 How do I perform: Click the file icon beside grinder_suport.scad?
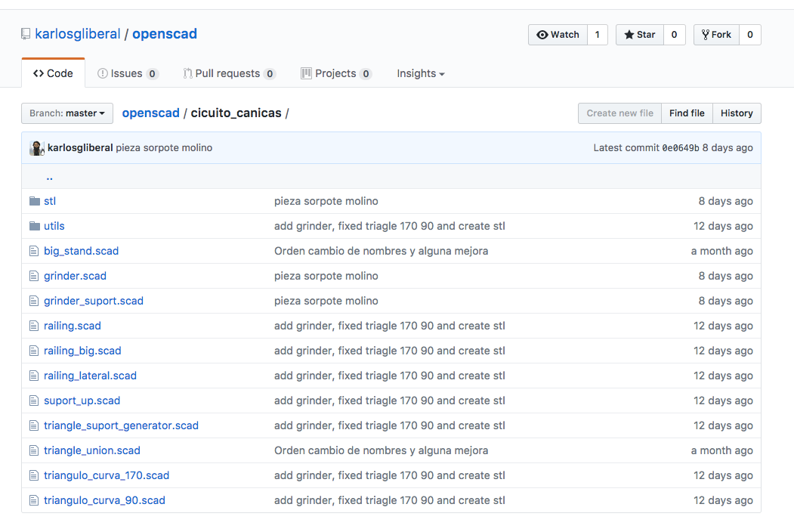point(34,301)
